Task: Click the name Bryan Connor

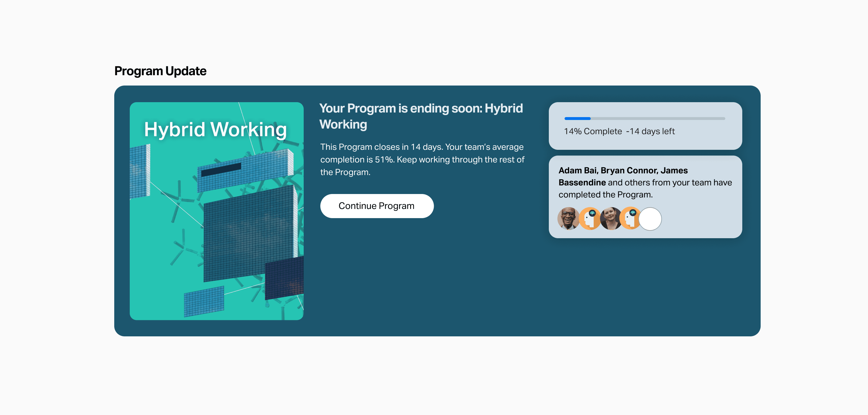Action: click(x=629, y=170)
